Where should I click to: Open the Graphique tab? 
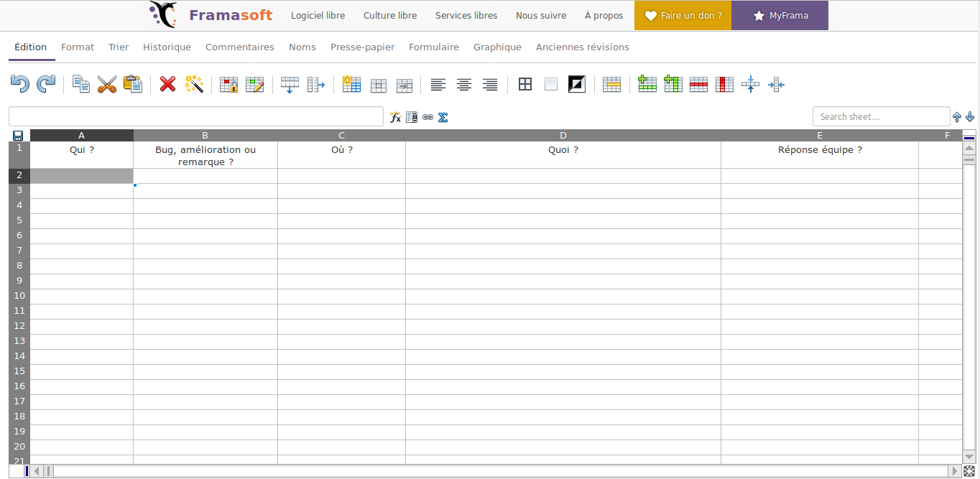click(497, 47)
